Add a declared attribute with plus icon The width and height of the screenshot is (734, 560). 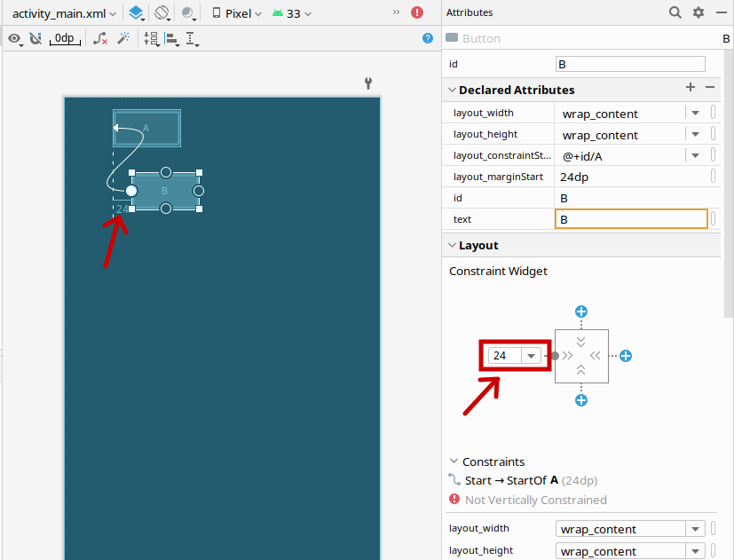coord(691,88)
